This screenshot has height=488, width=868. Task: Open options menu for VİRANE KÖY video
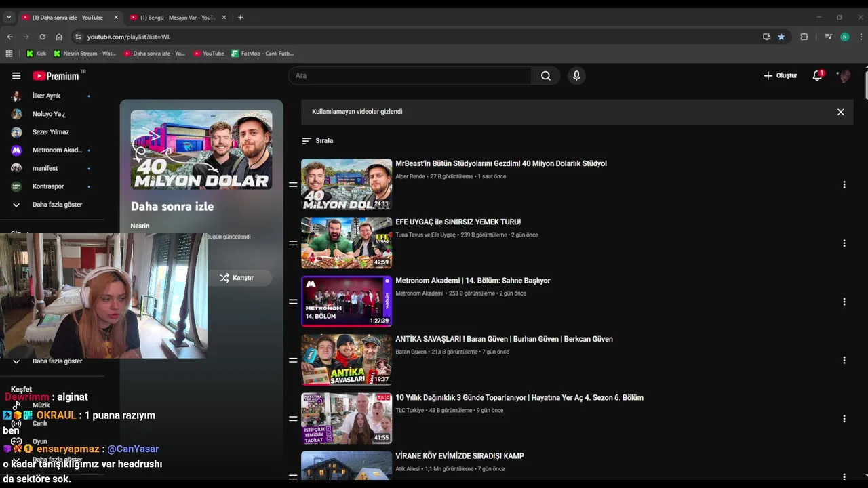[x=844, y=477]
